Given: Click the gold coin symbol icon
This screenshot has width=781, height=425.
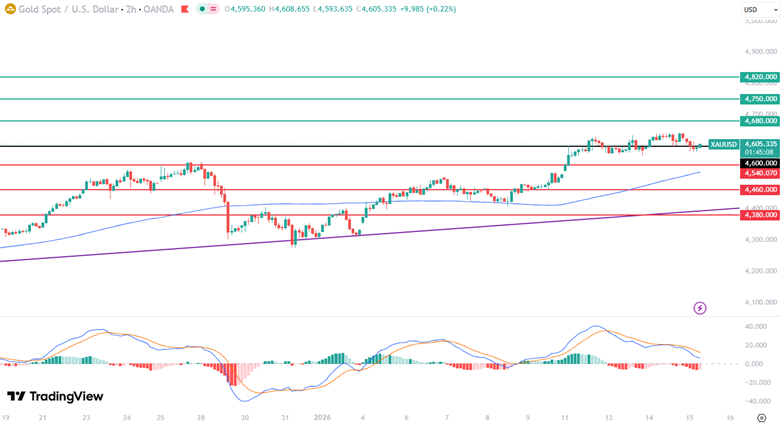Looking at the screenshot, I should [x=9, y=9].
